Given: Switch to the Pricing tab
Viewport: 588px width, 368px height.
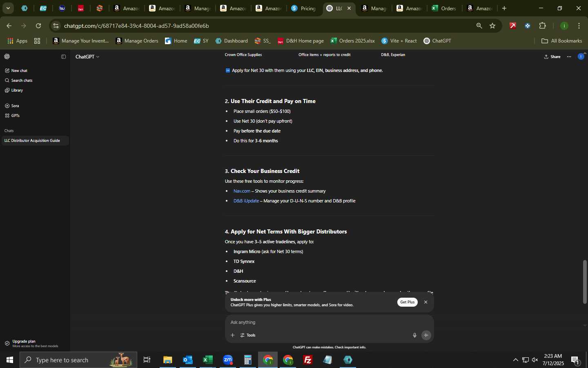Looking at the screenshot, I should 303,8.
